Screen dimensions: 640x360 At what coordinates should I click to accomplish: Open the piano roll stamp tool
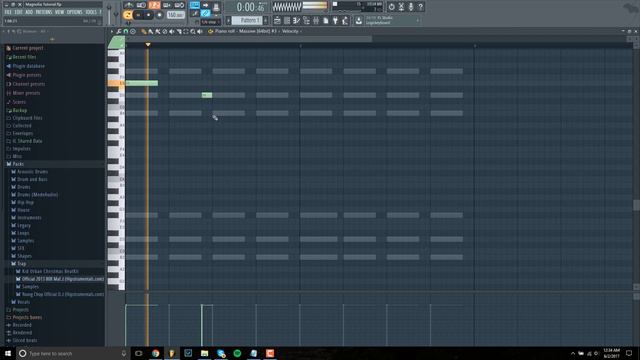point(133,31)
